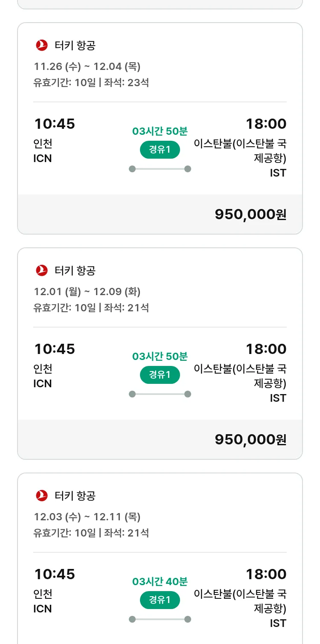
Task: Click route line under 03시간 50분 on 11.26 flight
Action: pos(160,169)
